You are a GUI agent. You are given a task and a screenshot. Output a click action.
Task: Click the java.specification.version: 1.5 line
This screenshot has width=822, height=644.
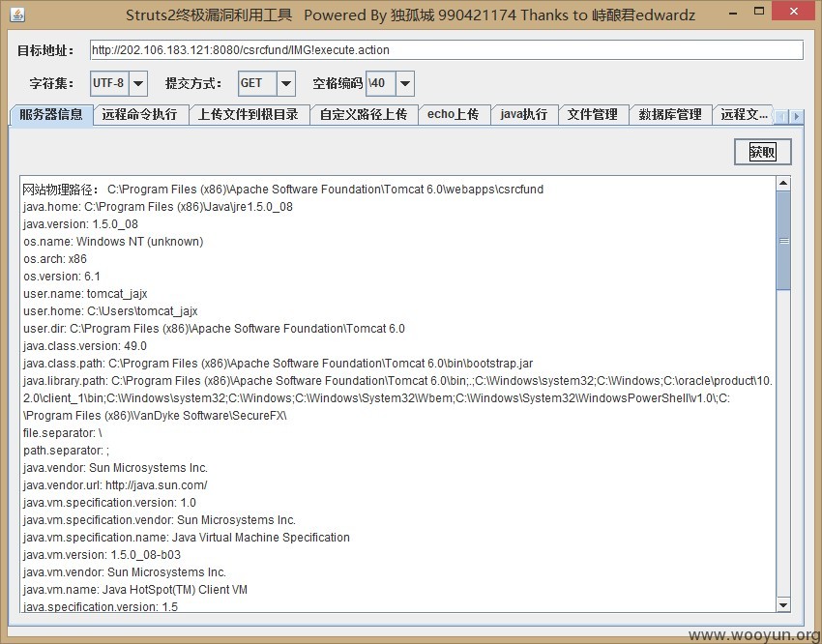101,607
